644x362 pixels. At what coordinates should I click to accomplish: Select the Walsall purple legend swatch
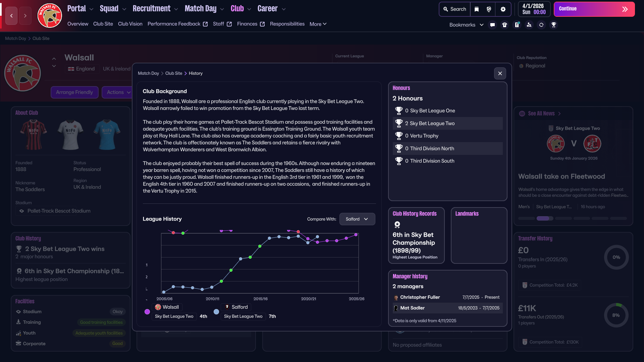(147, 312)
